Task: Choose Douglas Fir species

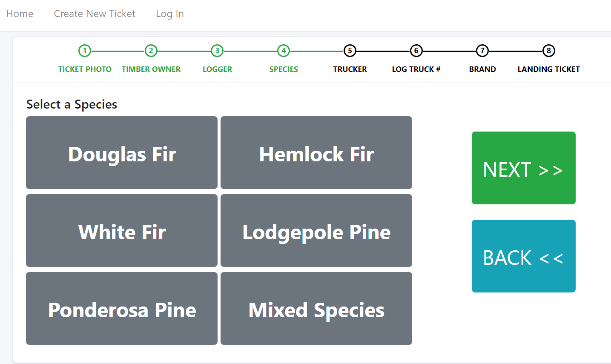Action: pos(122,153)
